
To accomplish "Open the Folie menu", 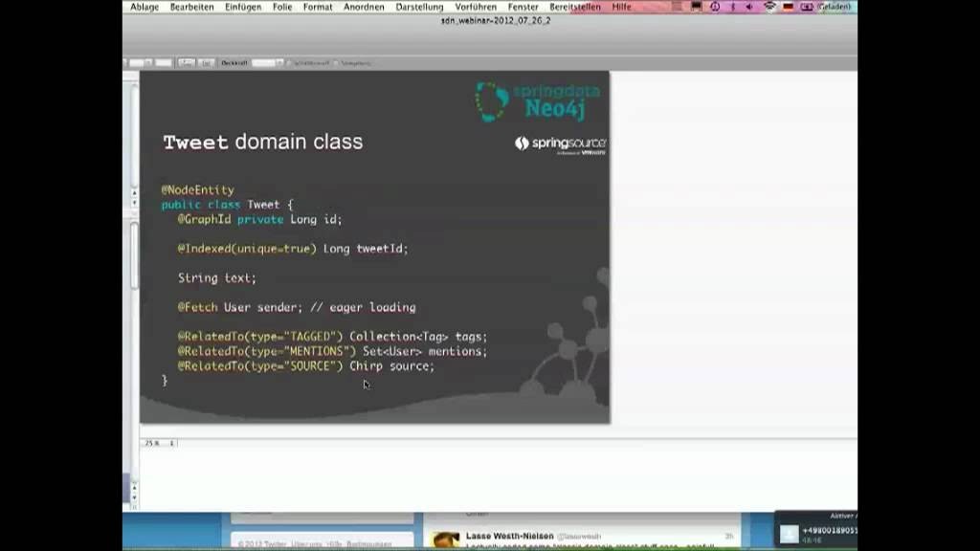I will click(x=282, y=7).
